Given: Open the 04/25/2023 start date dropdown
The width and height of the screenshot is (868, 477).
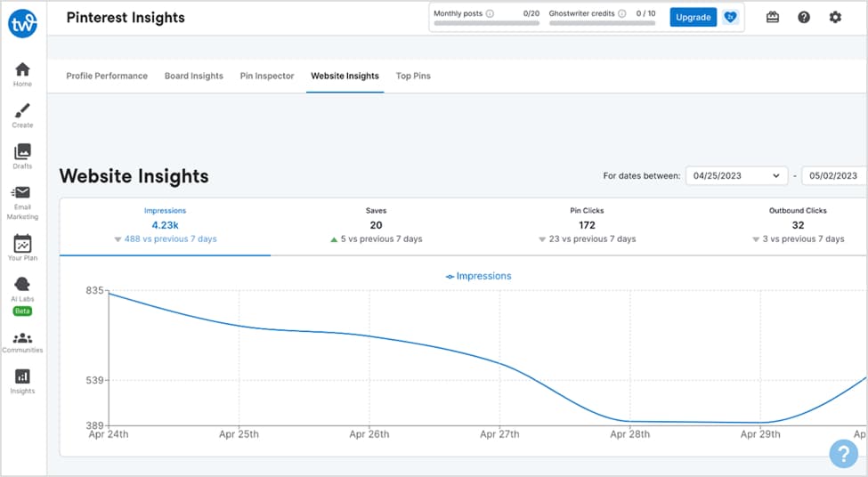Looking at the screenshot, I should [737, 176].
